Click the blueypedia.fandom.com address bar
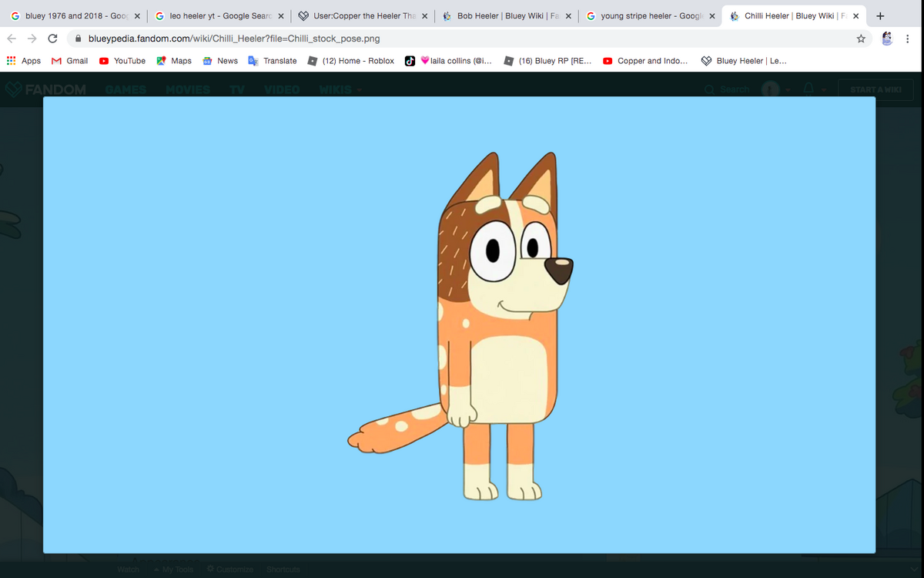Screen dimensions: 924x578 pos(470,39)
